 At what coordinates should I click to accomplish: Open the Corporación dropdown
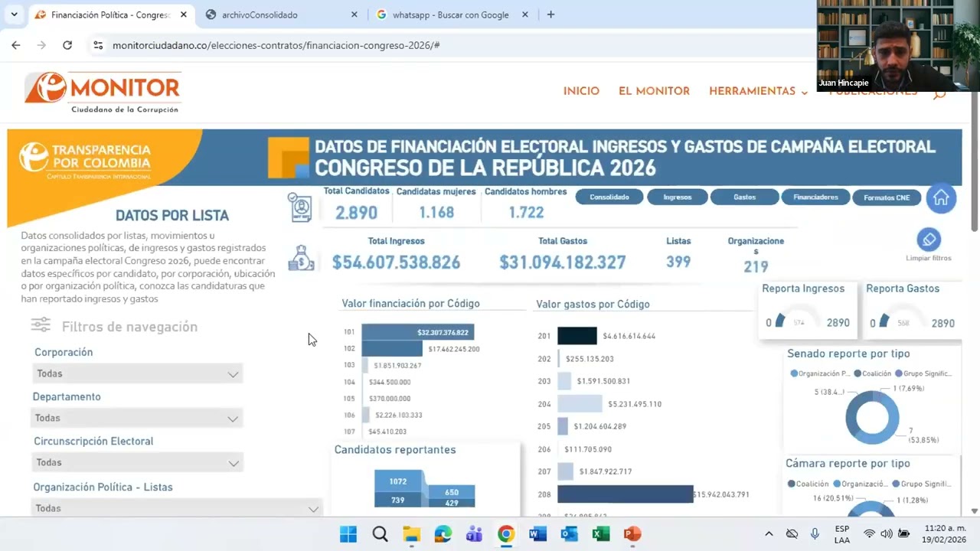139,373
